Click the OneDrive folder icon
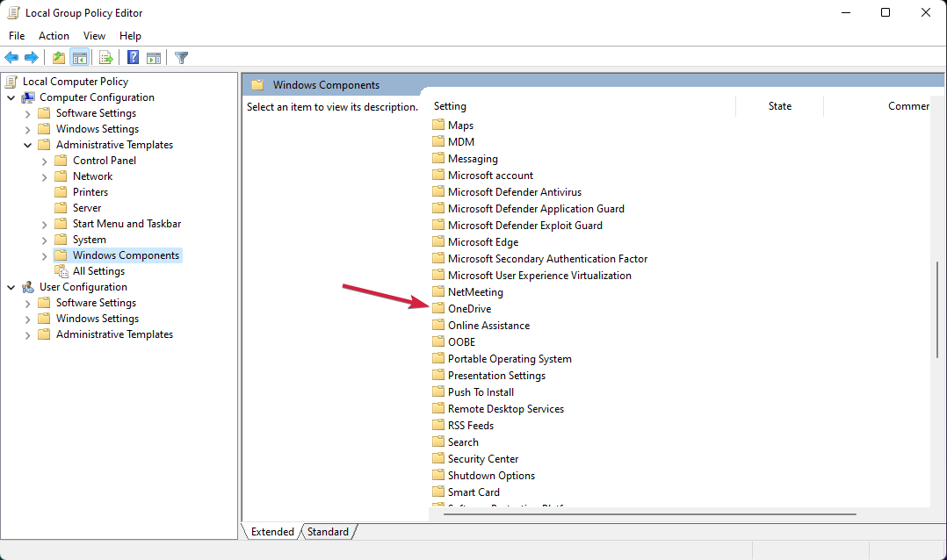This screenshot has height=560, width=947. point(438,308)
